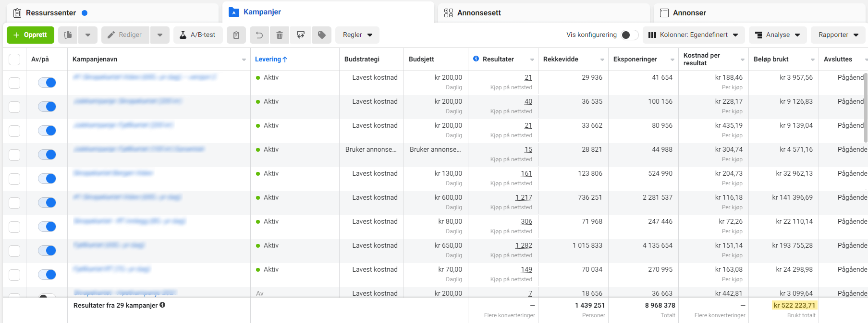Click the 1 439 251 total reach

tap(590, 305)
